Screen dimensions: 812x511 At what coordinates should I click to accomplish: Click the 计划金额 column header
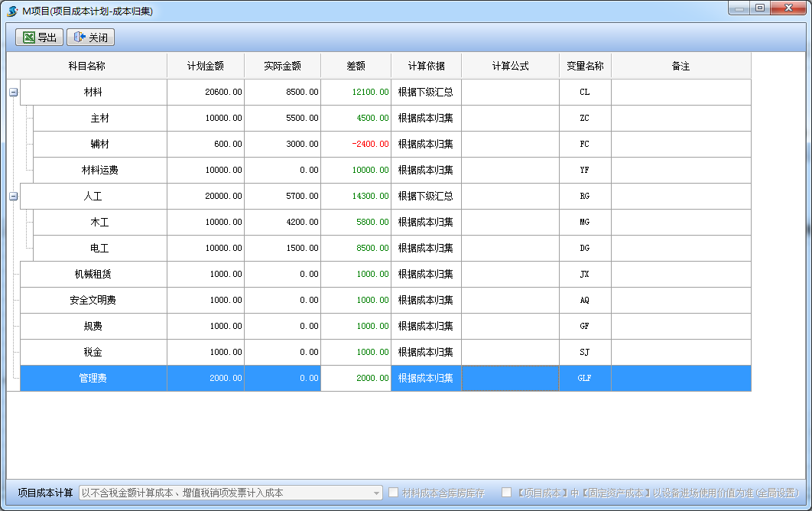[206, 67]
